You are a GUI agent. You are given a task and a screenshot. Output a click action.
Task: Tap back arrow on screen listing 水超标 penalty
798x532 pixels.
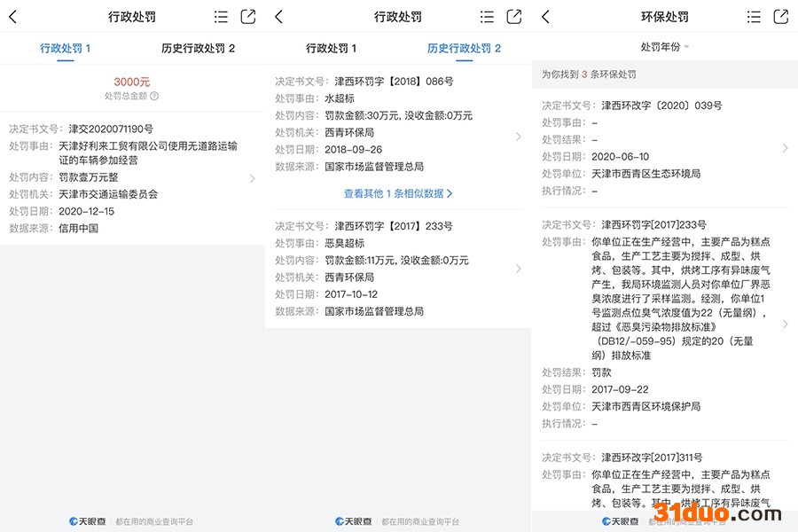[278, 17]
